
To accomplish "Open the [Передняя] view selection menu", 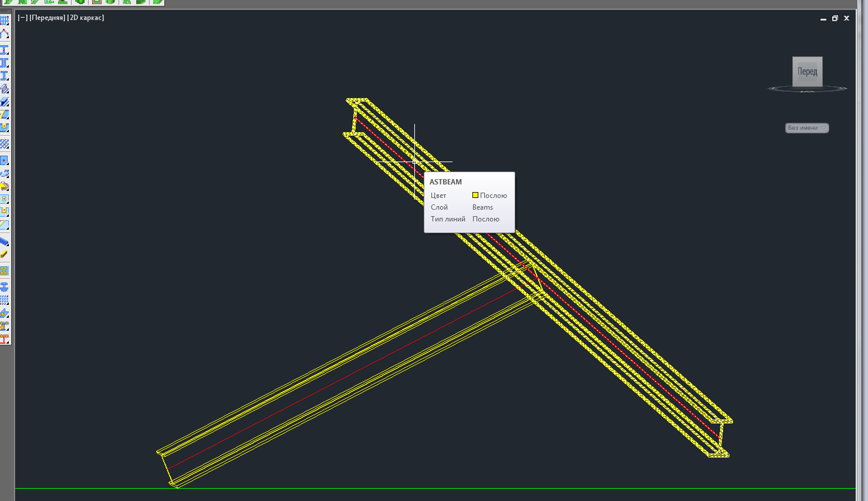I will point(47,18).
